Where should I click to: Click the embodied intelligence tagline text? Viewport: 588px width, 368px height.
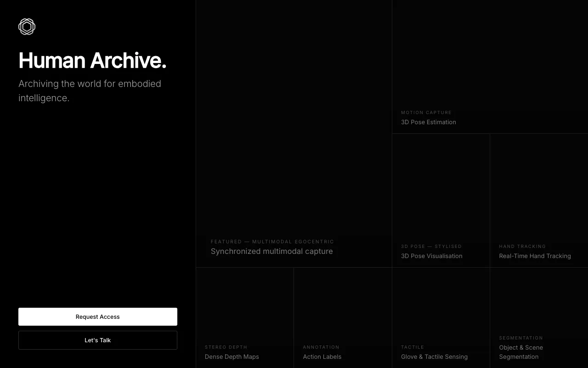tap(90, 91)
